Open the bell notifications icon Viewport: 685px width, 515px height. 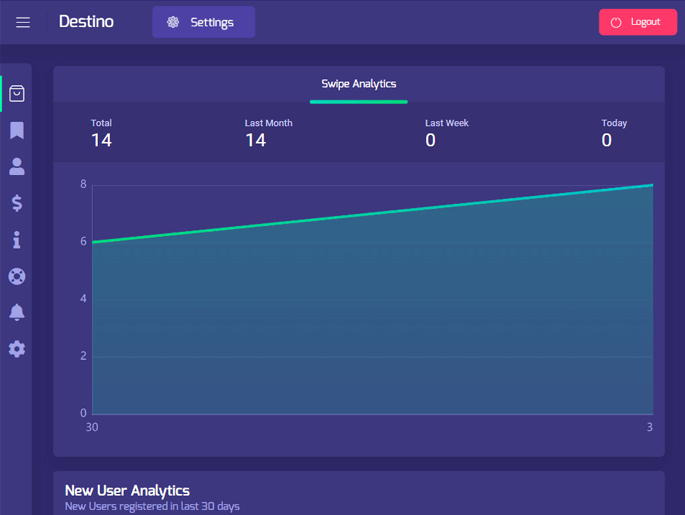pos(17,312)
